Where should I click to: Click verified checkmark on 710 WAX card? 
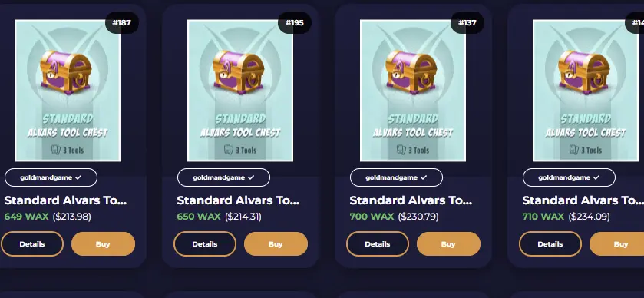tap(596, 177)
